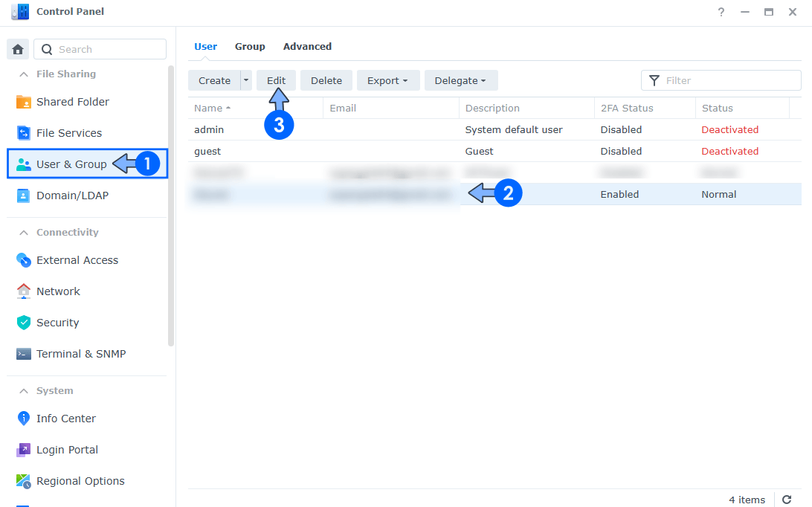Open Security settings page
This screenshot has height=507, width=812.
87,323
